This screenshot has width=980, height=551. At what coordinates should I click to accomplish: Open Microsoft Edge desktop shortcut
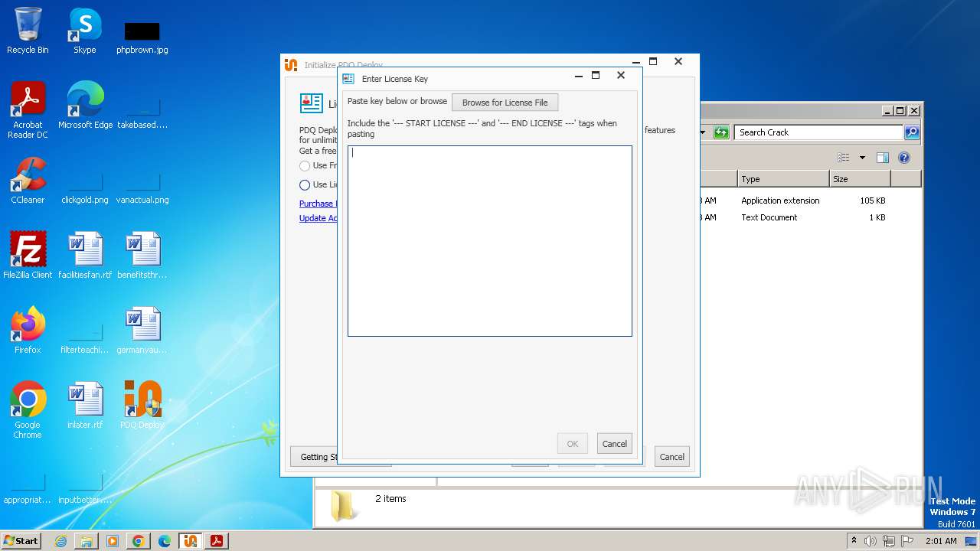click(x=85, y=106)
